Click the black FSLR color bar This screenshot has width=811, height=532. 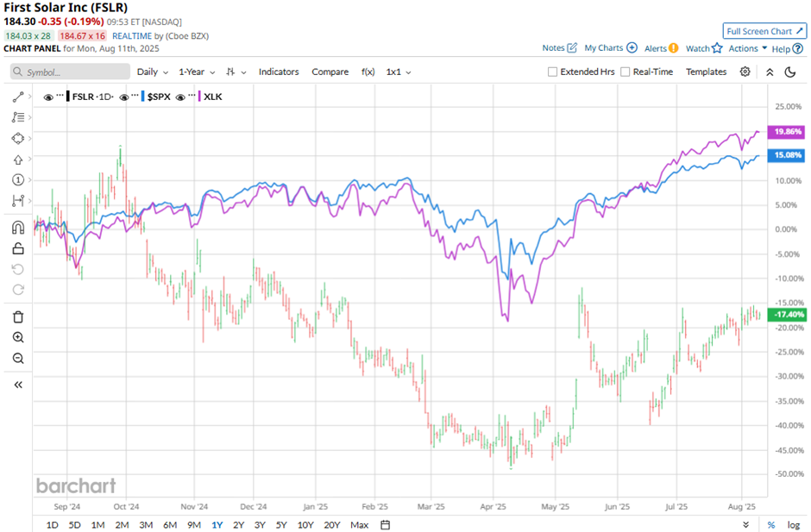(x=68, y=97)
